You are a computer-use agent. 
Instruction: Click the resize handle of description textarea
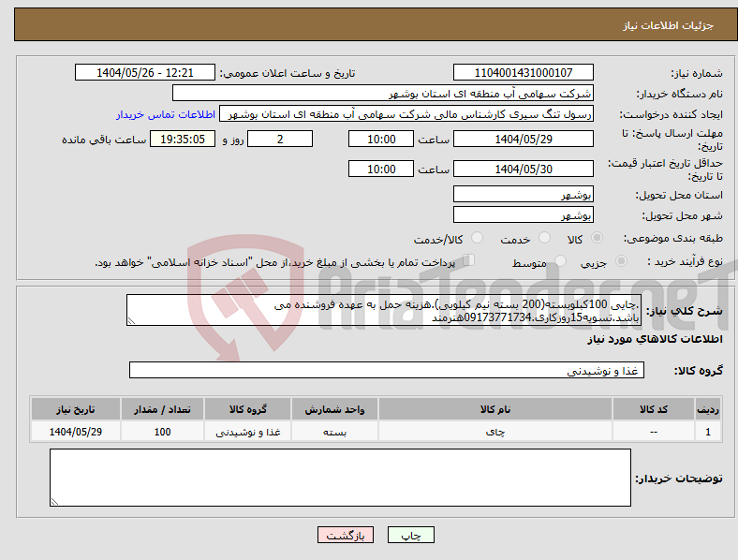131,321
